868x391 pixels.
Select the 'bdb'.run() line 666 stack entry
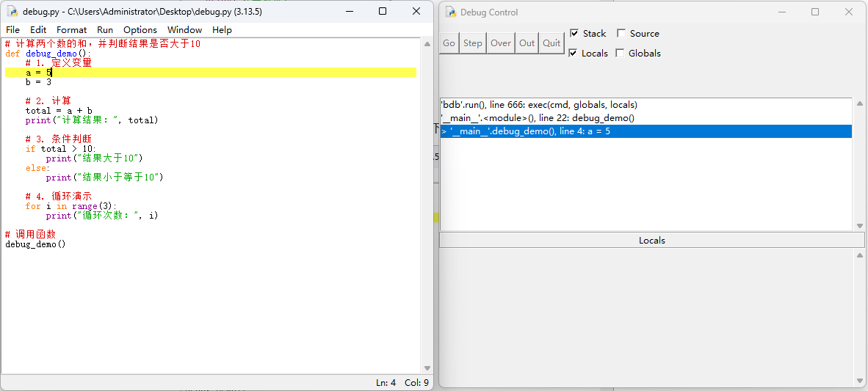[x=539, y=105]
